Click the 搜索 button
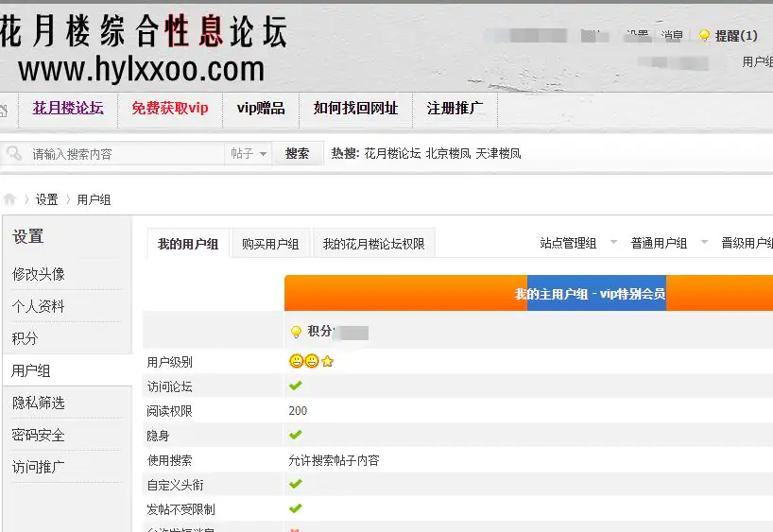 point(298,154)
